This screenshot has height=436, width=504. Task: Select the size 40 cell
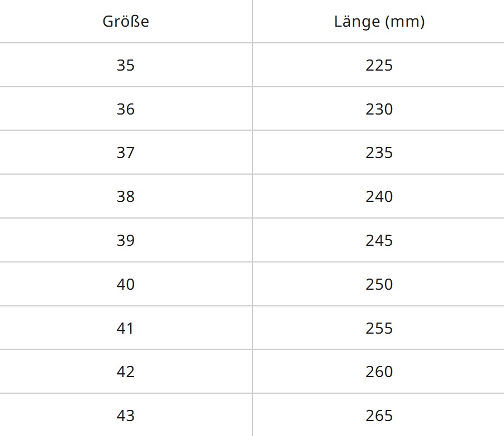coord(126,284)
